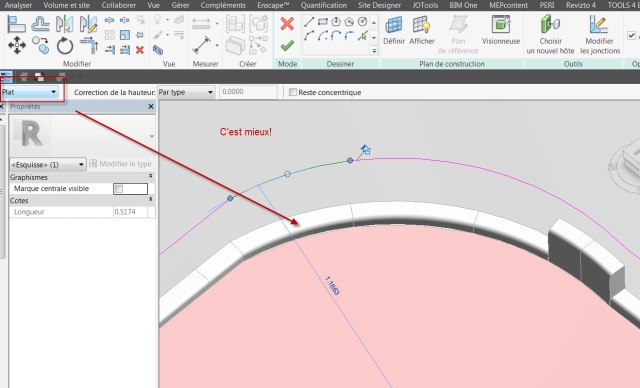Select the Circle draw tool

[362, 22]
